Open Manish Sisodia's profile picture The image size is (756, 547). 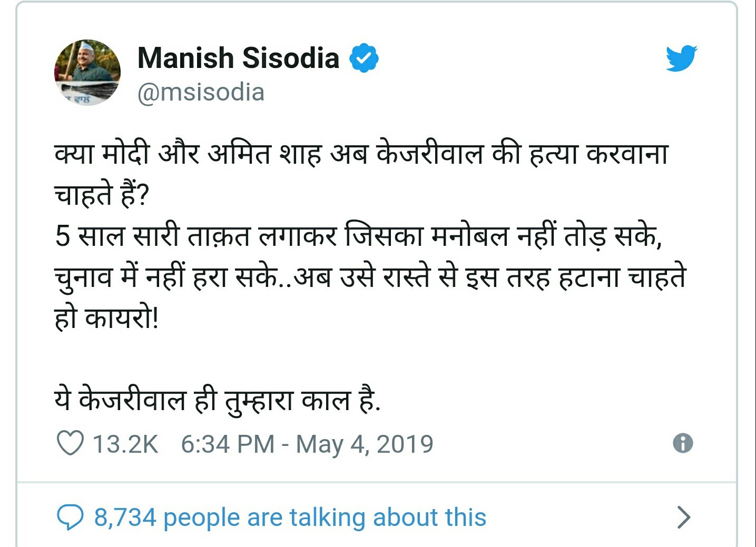(87, 73)
